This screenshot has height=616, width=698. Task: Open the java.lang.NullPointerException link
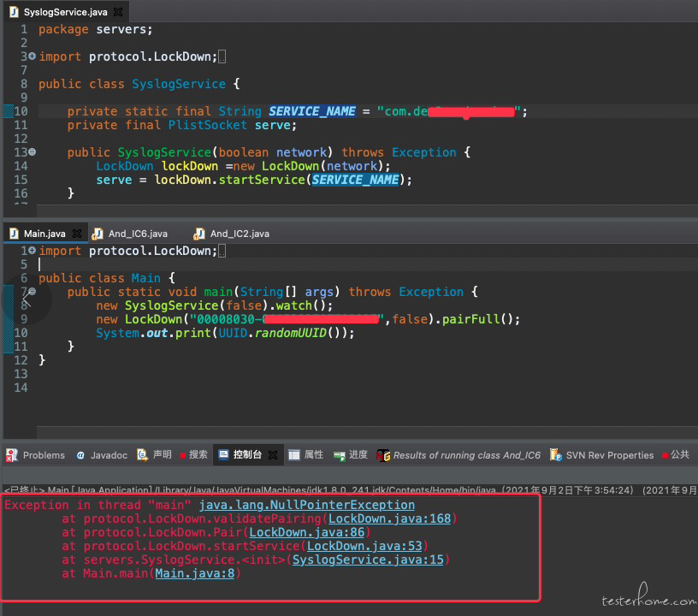click(307, 505)
